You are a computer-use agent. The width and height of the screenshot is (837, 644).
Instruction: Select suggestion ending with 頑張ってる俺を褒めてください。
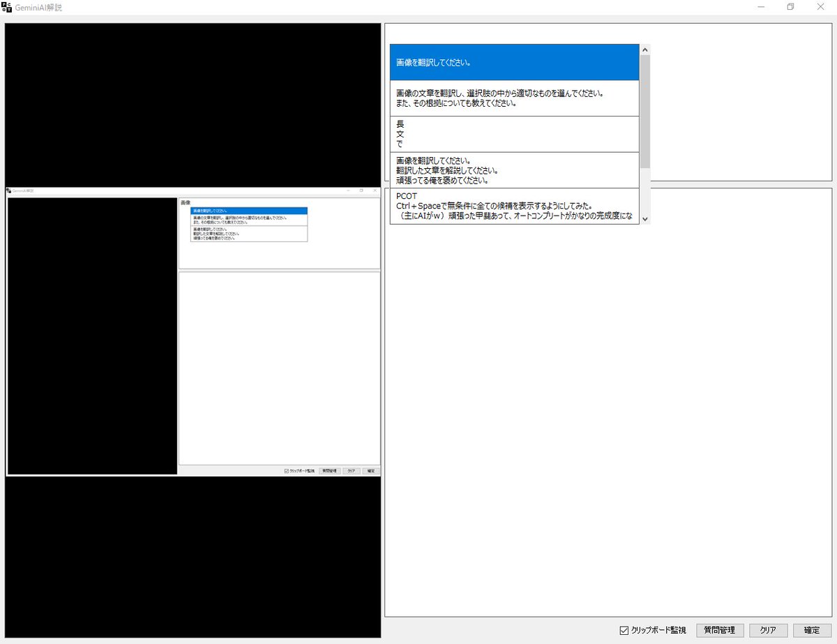tap(515, 170)
